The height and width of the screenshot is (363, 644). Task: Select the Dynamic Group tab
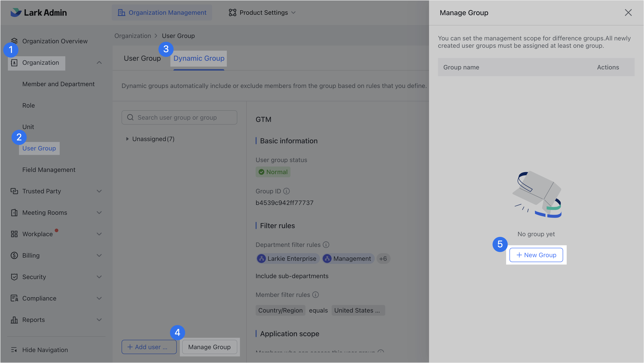tap(198, 58)
